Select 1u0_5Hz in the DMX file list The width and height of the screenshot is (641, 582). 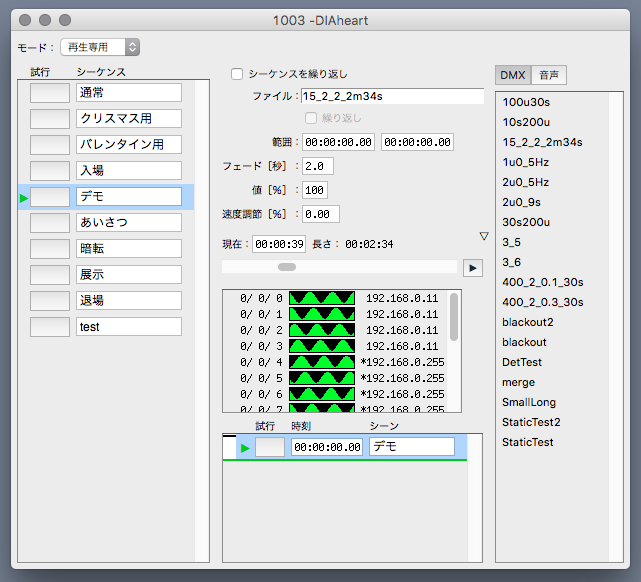(x=526, y=162)
